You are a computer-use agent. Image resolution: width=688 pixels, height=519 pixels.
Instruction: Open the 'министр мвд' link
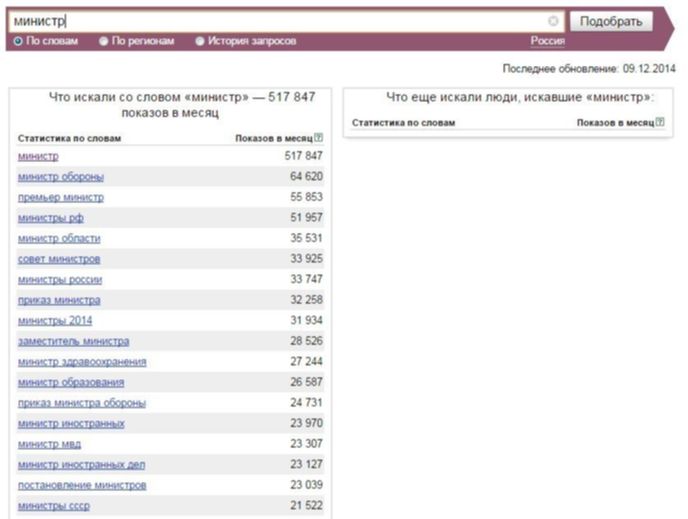pyautogui.click(x=50, y=444)
